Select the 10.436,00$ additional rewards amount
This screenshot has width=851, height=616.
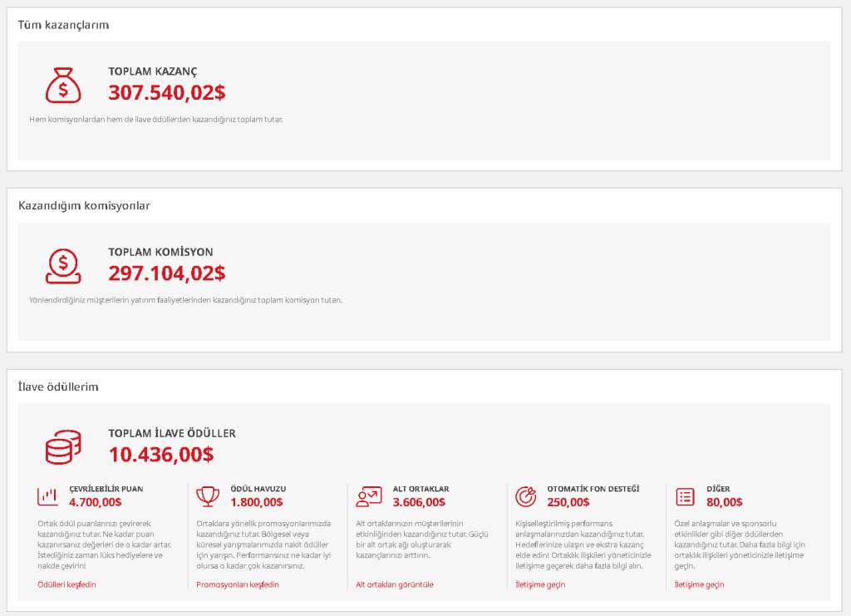point(160,455)
